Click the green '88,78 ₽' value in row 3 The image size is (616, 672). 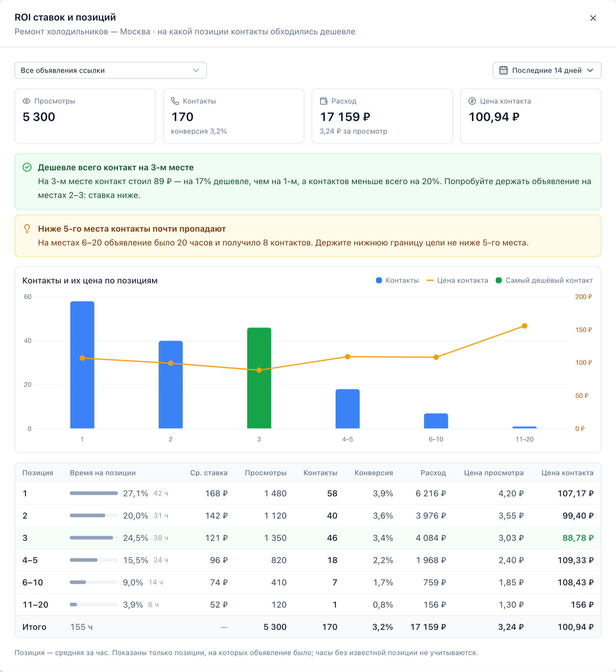578,538
